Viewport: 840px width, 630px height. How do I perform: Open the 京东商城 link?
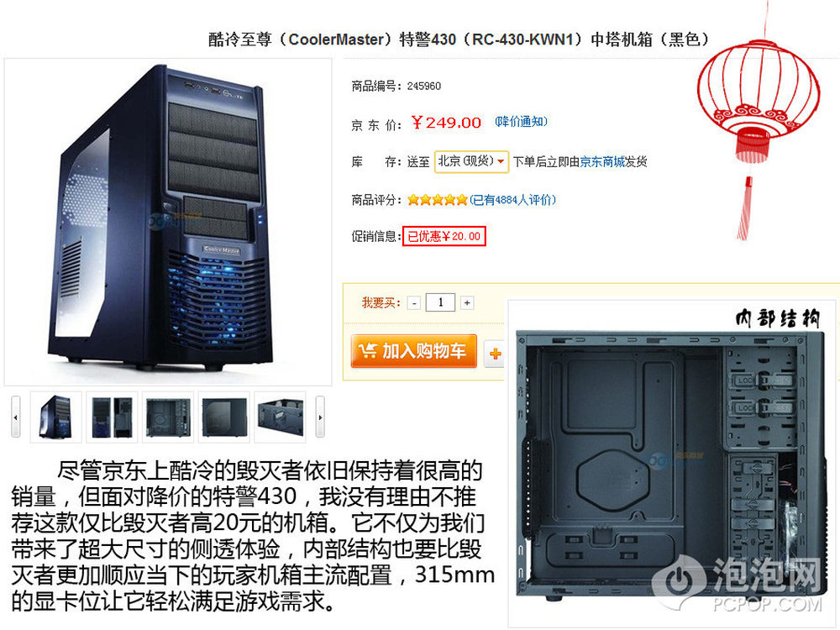click(602, 161)
